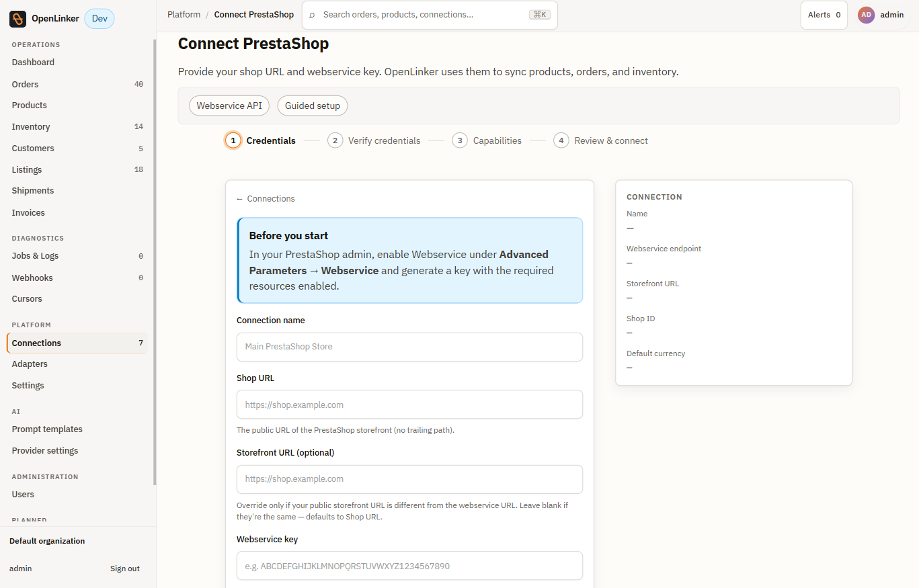Open Orders in the sidebar
Viewport: 919px width, 588px height.
coord(77,85)
